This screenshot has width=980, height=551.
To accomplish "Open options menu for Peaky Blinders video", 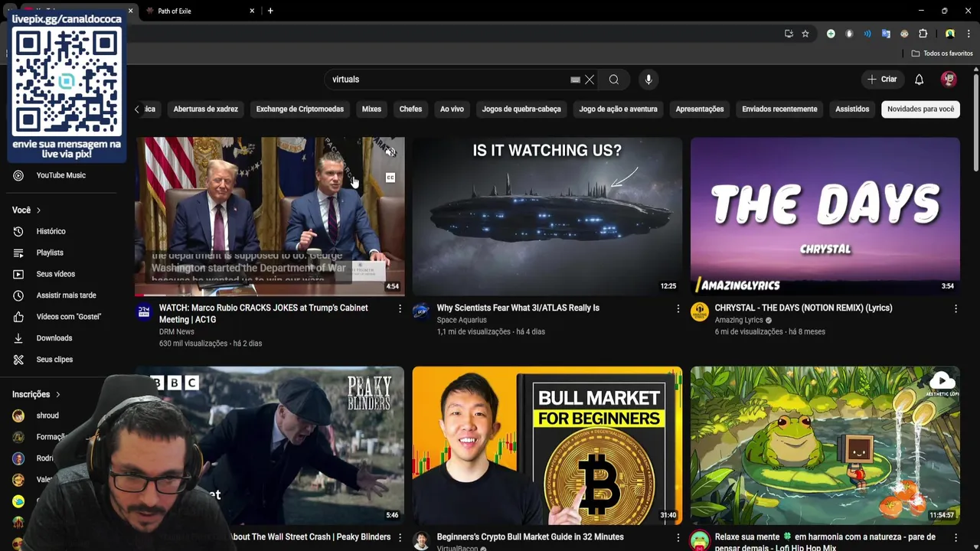I will 400,538.
